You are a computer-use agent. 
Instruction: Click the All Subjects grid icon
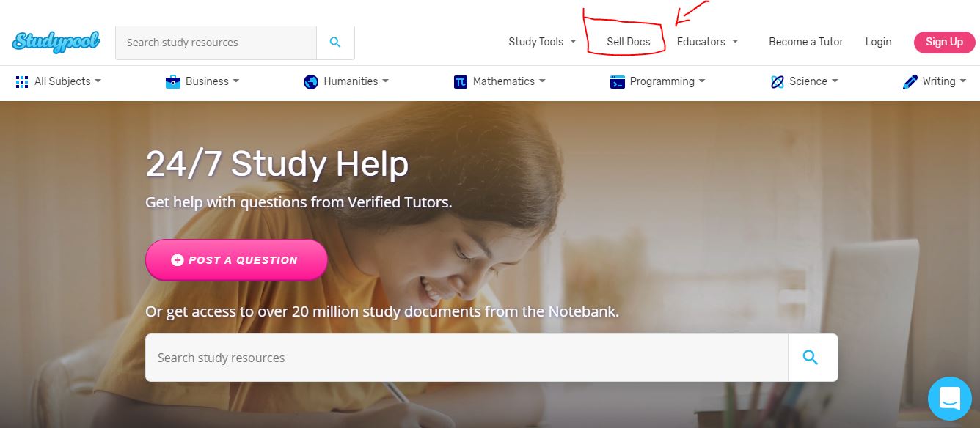22,81
